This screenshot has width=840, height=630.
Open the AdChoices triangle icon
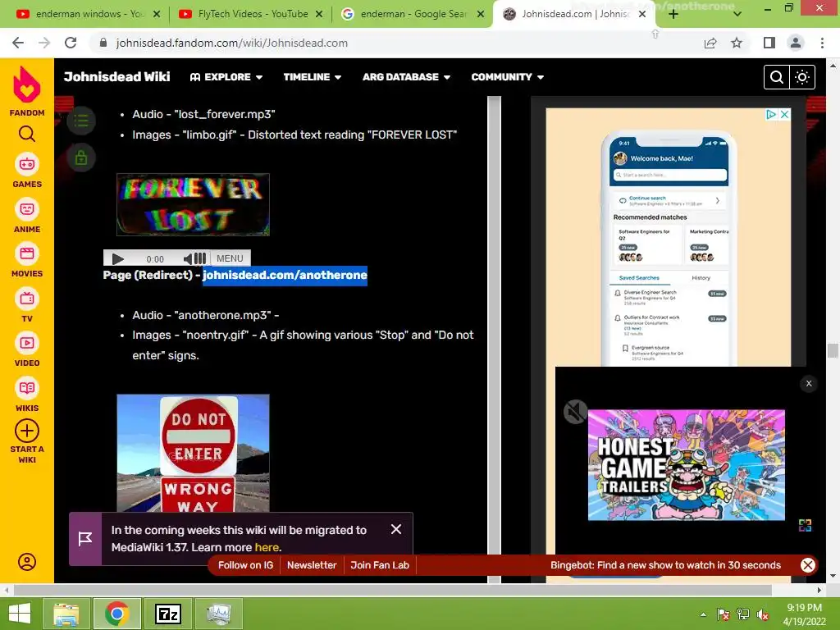point(771,114)
